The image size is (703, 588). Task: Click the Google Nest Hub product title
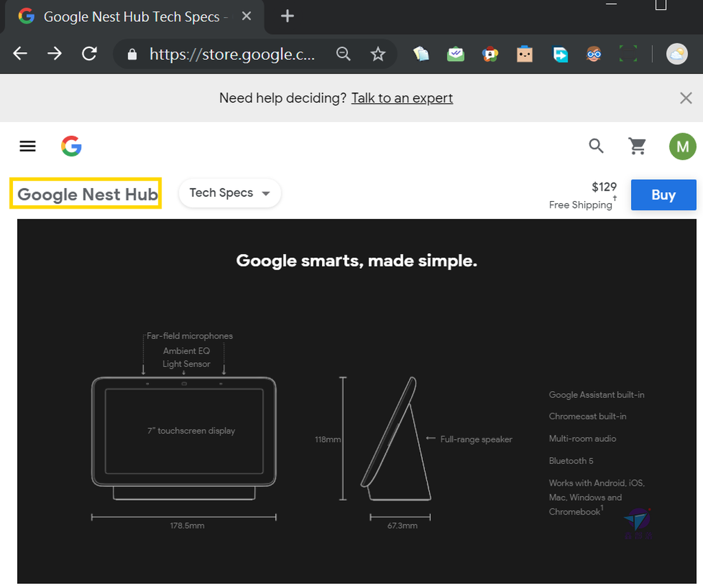87,194
